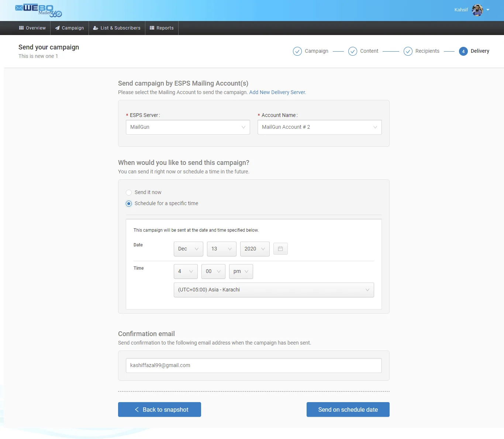Click the Send on schedule date button
Screen dimensions: 504x439
(x=348, y=409)
